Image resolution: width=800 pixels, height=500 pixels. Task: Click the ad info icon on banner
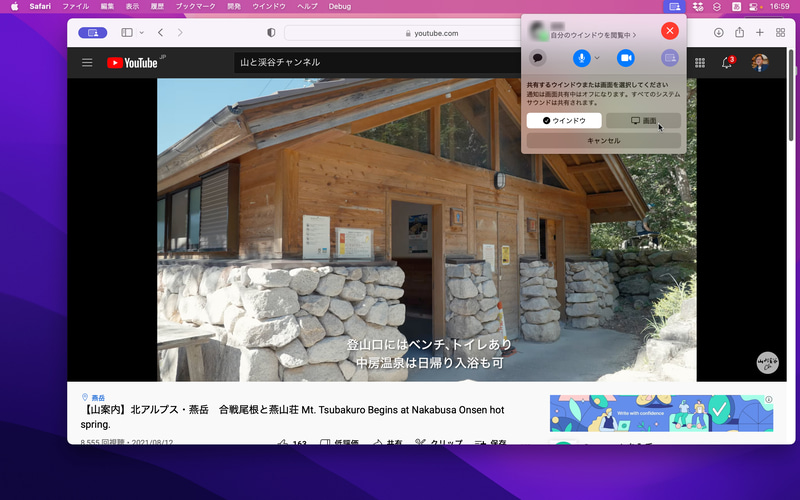[768, 399]
